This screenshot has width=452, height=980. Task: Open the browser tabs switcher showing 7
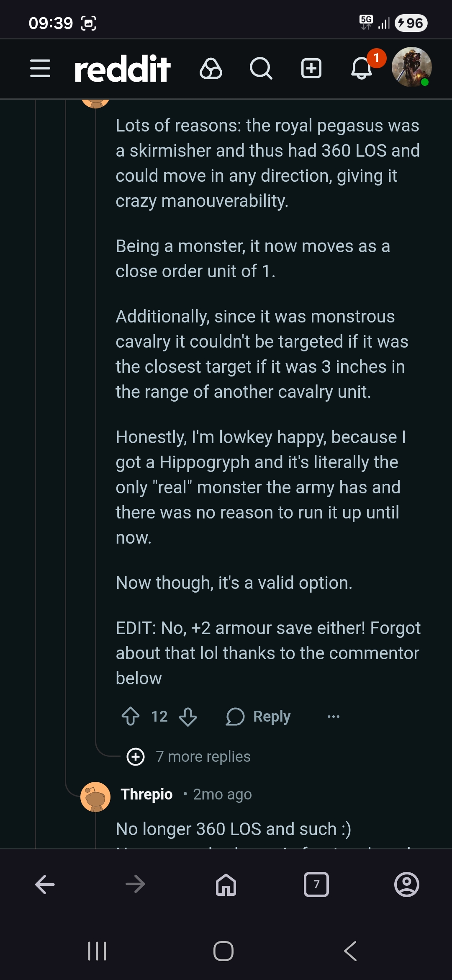click(x=316, y=885)
